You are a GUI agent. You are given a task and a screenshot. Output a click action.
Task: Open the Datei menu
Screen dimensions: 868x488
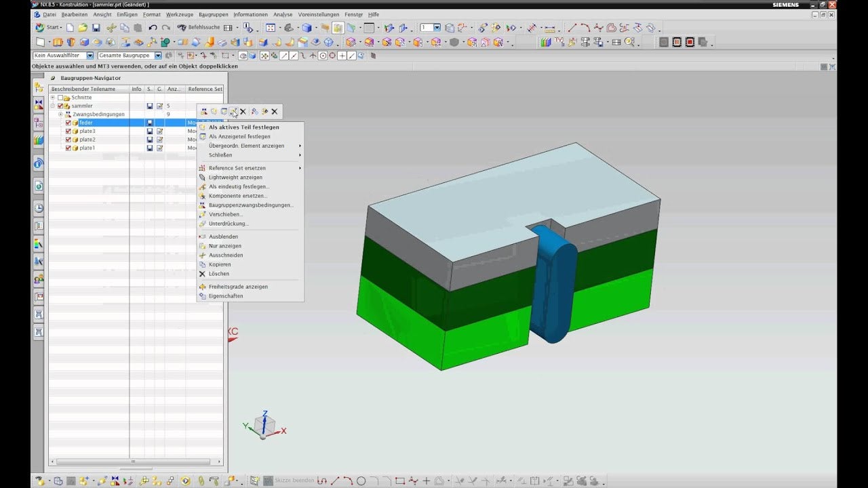point(49,14)
